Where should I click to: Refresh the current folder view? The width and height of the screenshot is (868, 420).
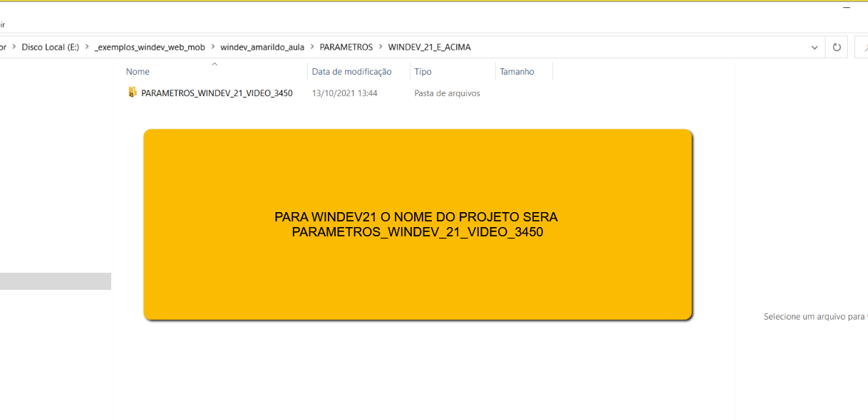tap(837, 48)
